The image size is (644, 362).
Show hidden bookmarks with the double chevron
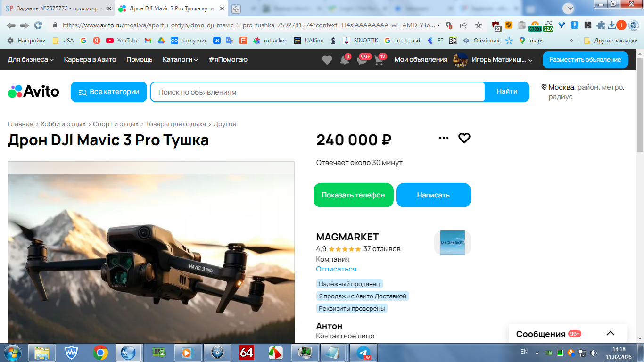(571, 41)
